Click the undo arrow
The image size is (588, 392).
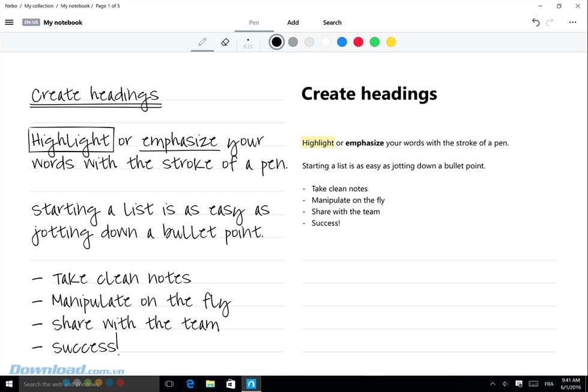[x=536, y=22]
